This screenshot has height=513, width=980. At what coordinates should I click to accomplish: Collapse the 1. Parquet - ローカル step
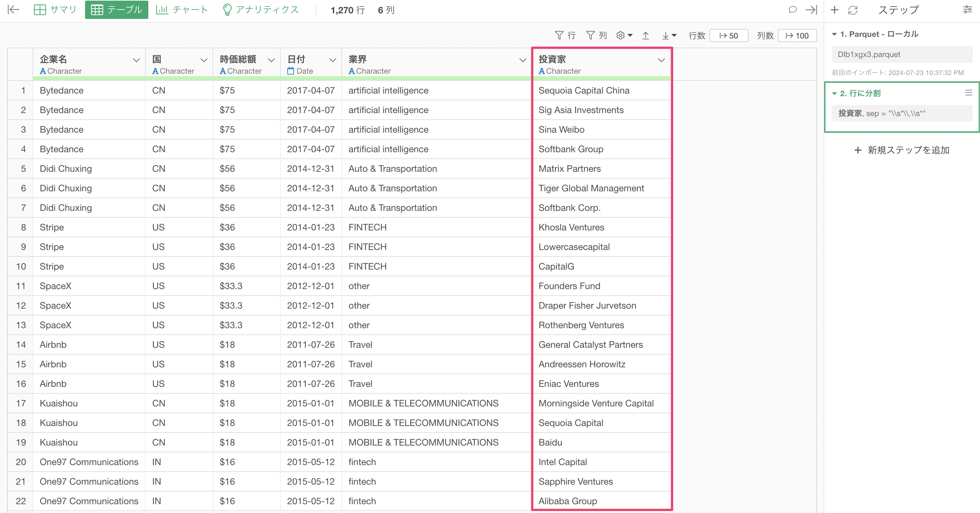click(834, 34)
